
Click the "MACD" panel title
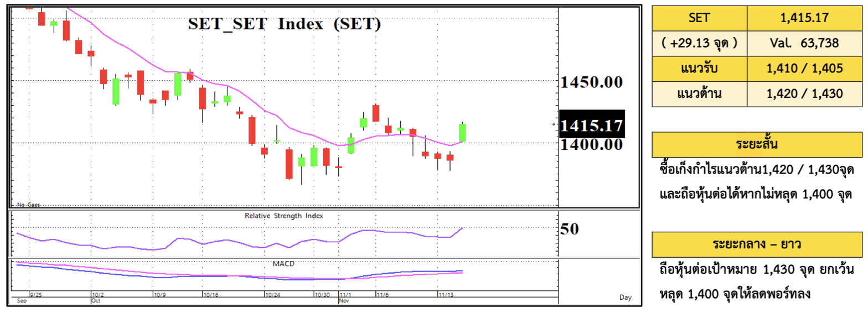(x=283, y=264)
